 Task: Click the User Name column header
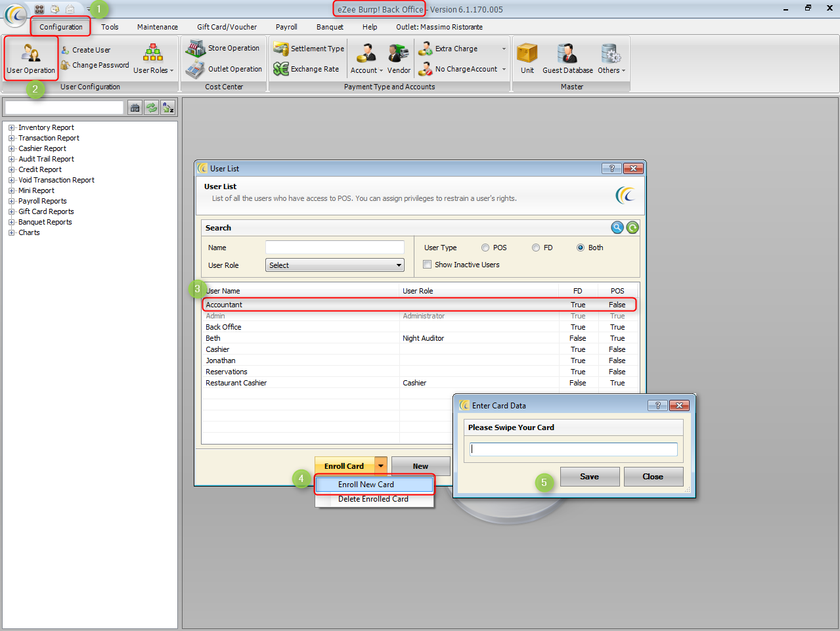pos(301,291)
